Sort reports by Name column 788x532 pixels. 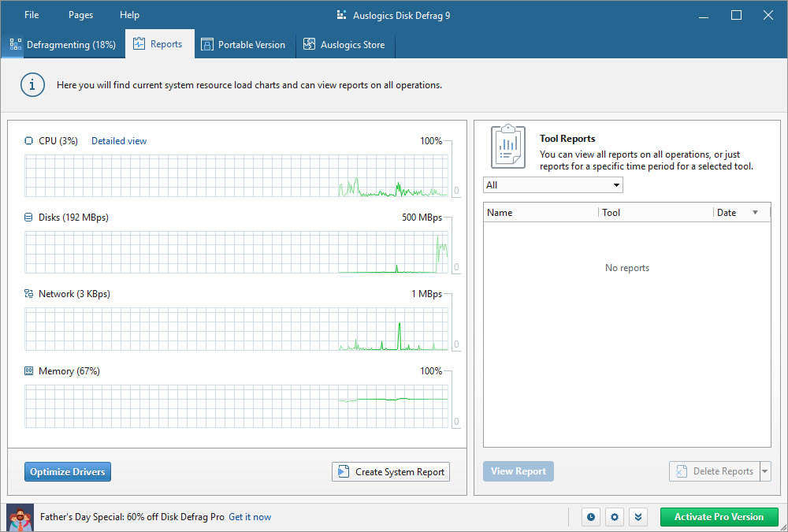click(x=541, y=213)
